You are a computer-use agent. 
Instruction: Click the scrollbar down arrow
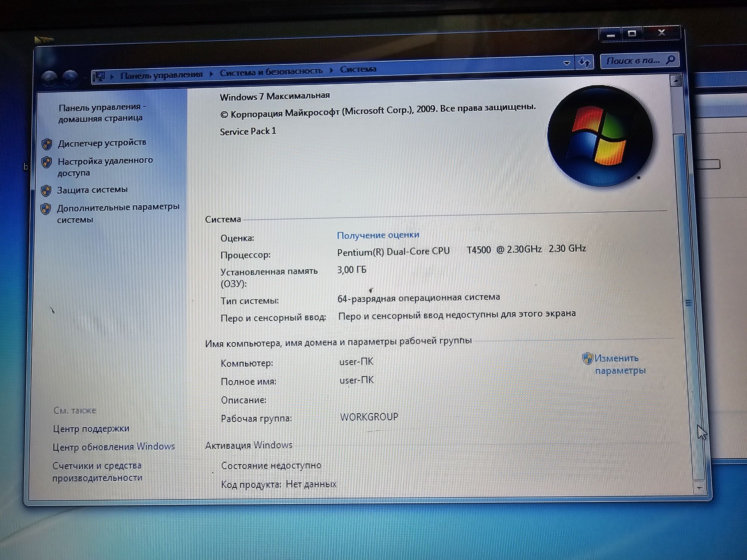pos(699,487)
